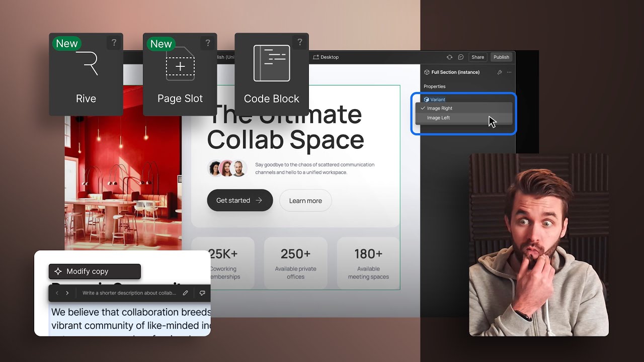Click the Desktop breakpoint label
Image resolution: width=644 pixels, height=362 pixels.
(330, 57)
